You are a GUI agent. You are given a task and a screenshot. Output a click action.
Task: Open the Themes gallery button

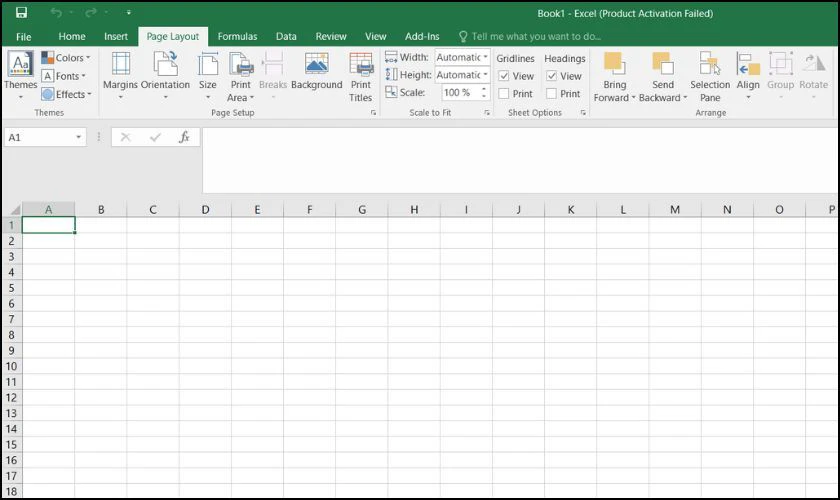20,76
